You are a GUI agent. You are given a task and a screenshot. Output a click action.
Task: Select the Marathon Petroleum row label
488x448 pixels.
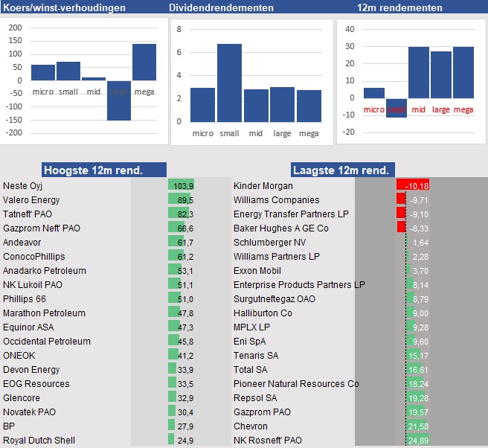click(44, 313)
